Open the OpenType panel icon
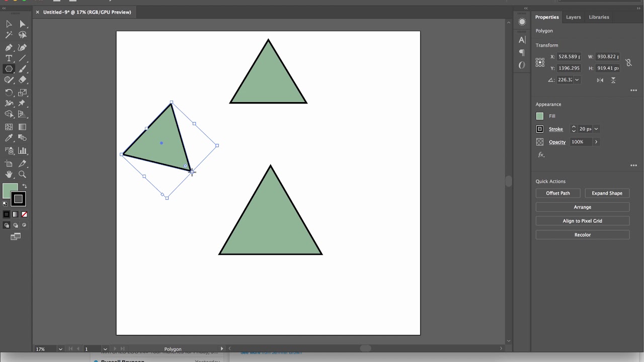This screenshot has width=644, height=362. coord(522,65)
